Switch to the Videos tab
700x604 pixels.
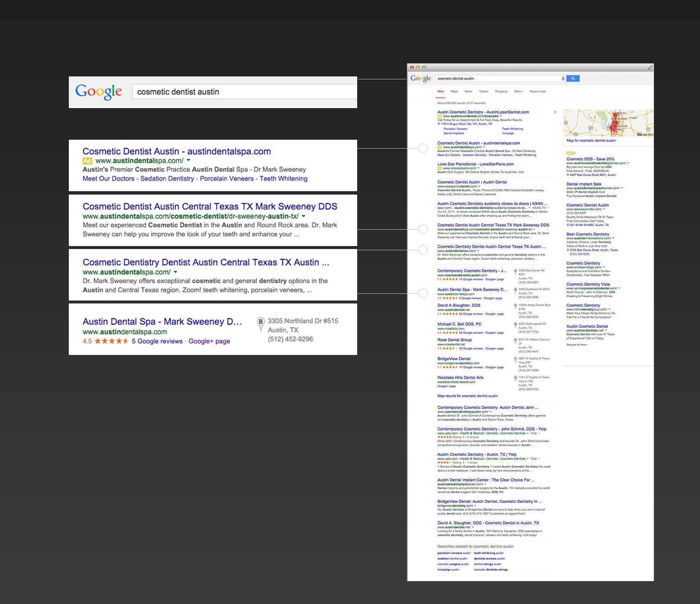pyautogui.click(x=483, y=92)
